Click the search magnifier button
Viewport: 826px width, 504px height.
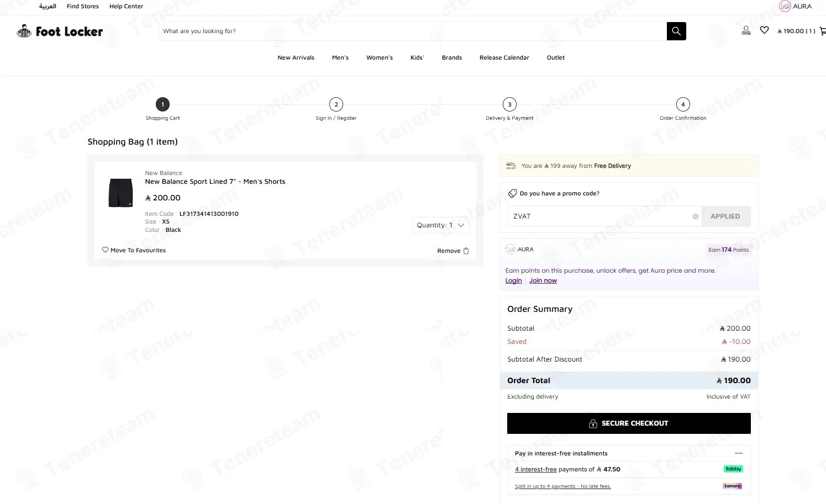click(676, 31)
